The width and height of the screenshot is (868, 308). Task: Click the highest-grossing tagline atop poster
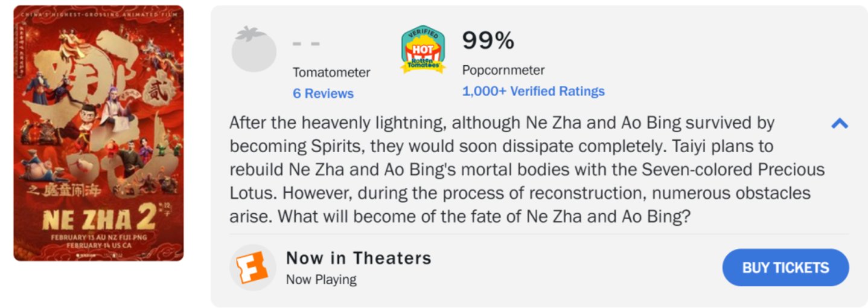(x=98, y=13)
